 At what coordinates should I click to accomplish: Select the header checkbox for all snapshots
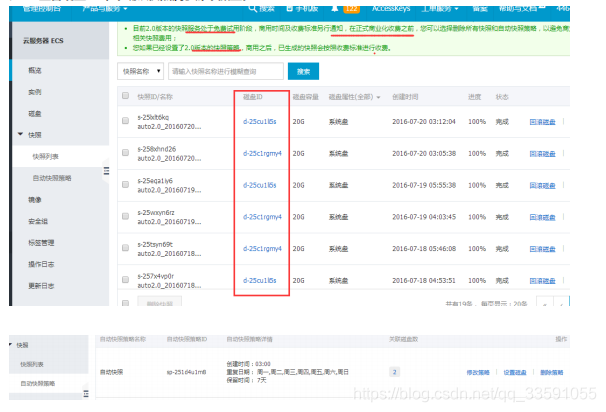125,95
